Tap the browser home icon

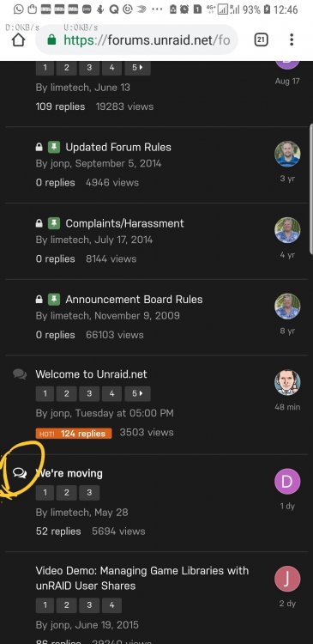pyautogui.click(x=18, y=39)
